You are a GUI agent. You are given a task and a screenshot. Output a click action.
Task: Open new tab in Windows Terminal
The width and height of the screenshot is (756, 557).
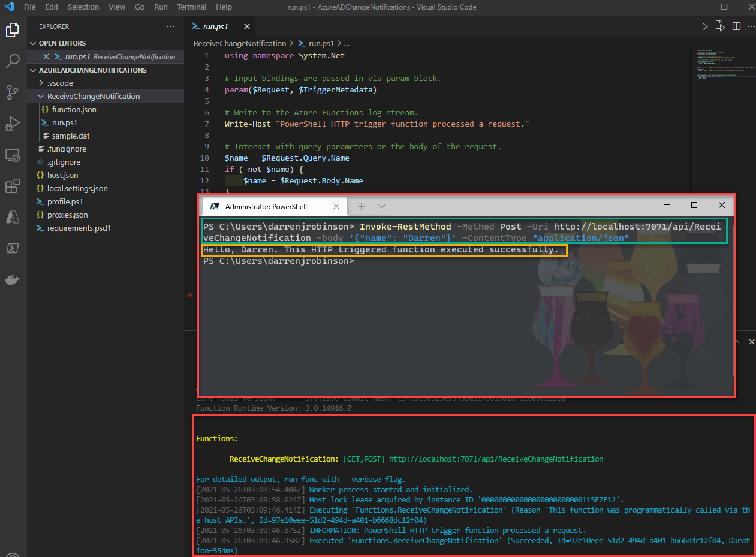[x=362, y=206]
